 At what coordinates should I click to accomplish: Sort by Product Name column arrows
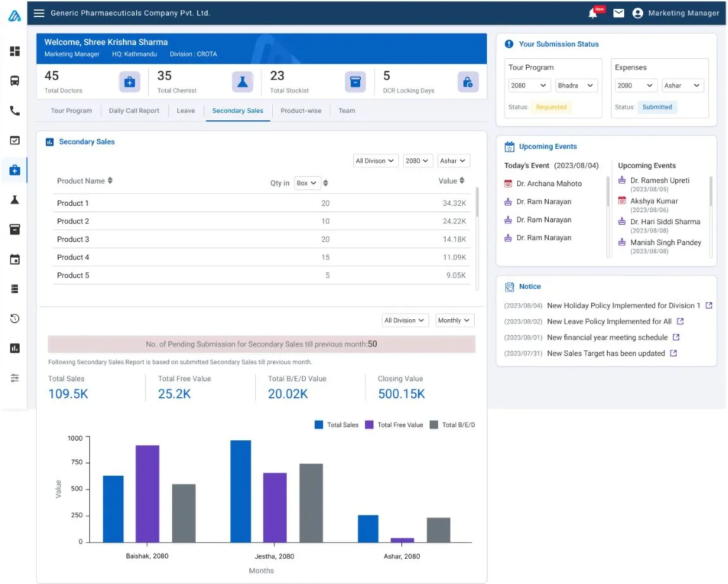click(x=110, y=181)
